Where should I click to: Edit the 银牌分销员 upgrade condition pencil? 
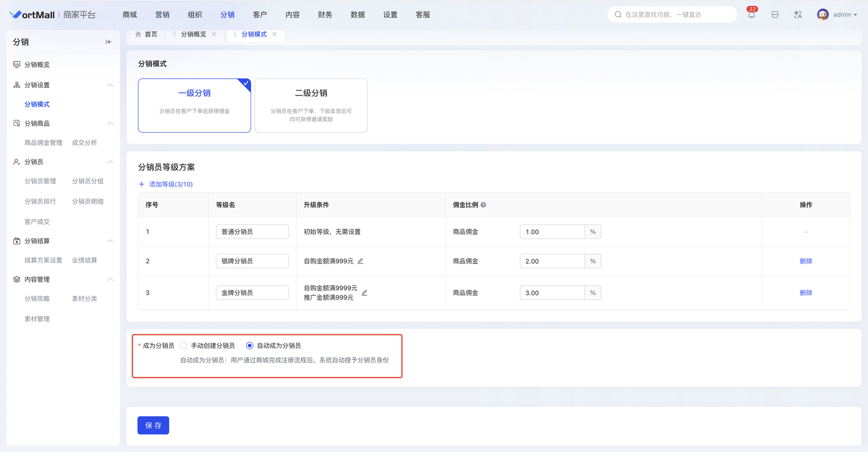coord(360,261)
